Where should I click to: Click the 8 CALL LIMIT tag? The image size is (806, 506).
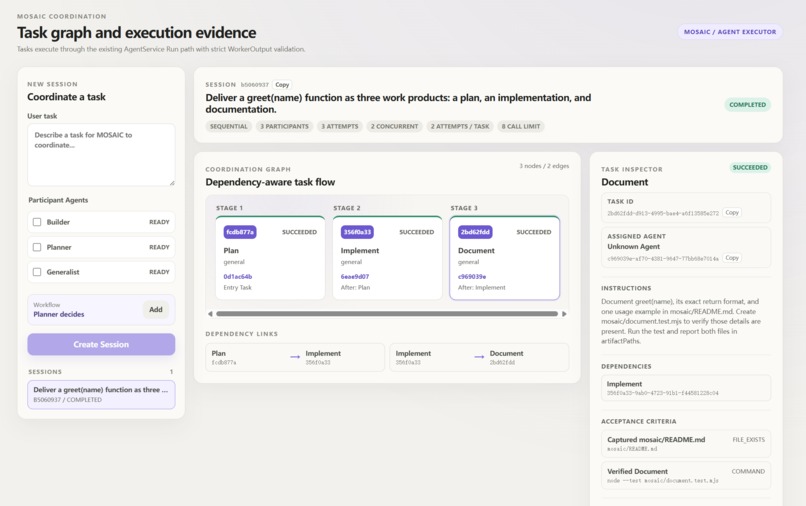[x=521, y=126]
